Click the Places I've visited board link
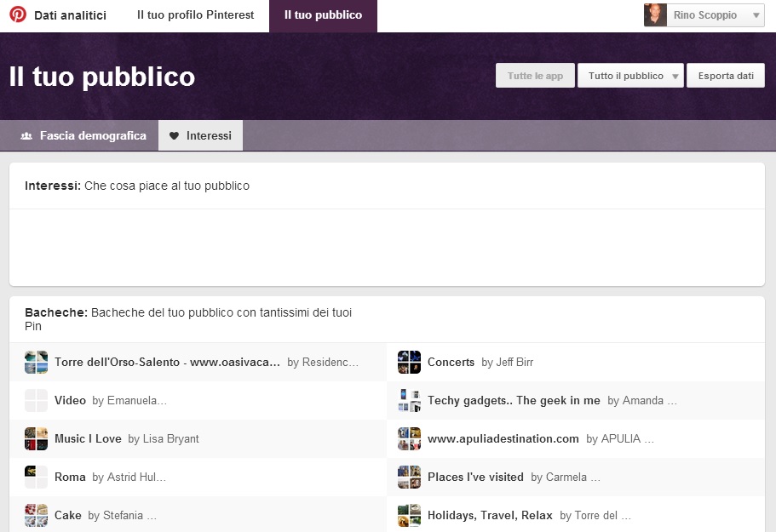Viewport: 776px width, 532px height. pyautogui.click(x=475, y=478)
